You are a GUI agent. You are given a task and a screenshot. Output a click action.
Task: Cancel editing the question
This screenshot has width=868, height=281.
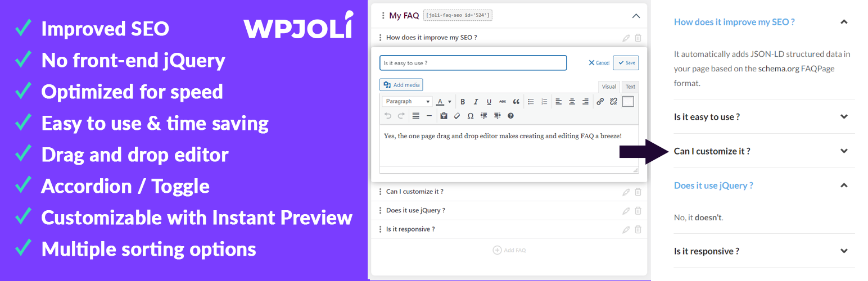point(599,63)
